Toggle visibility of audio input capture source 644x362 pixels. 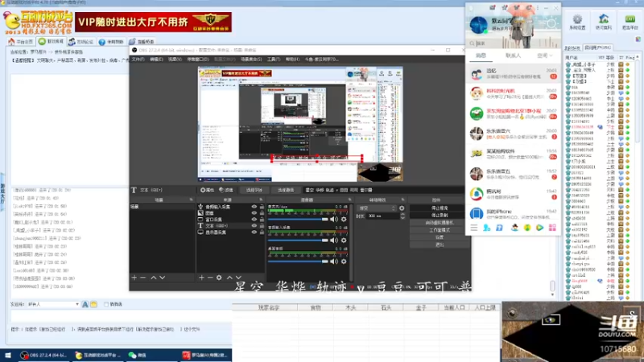pos(254,207)
